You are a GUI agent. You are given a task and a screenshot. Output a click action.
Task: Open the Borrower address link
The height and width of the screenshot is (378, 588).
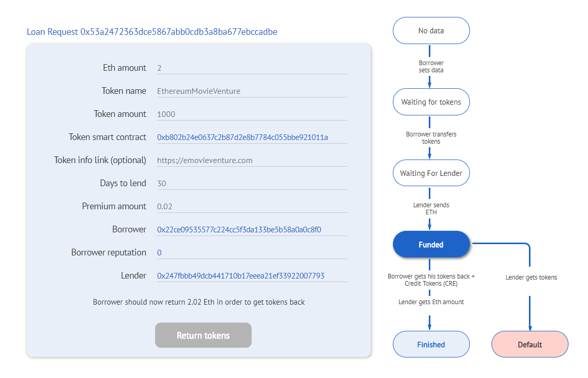tap(239, 230)
